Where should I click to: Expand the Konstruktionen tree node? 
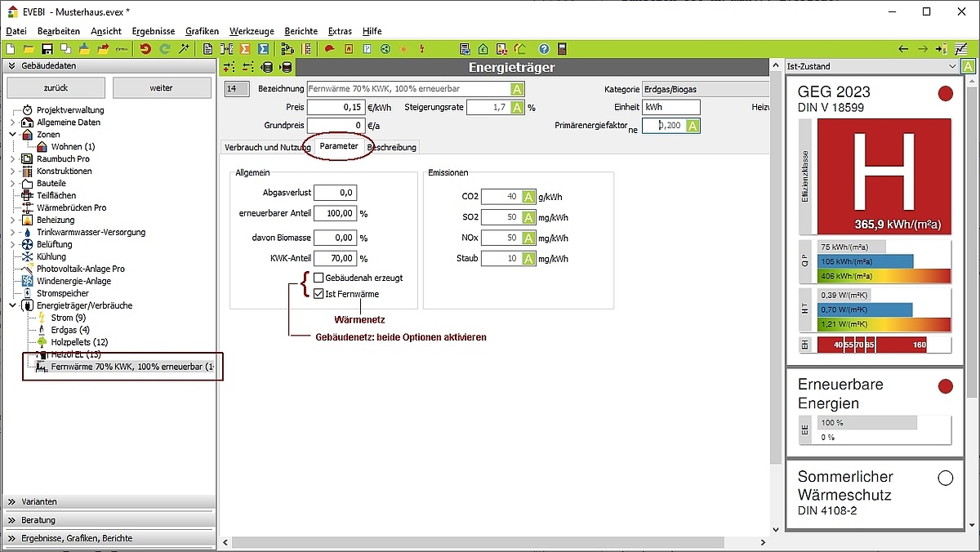12,171
